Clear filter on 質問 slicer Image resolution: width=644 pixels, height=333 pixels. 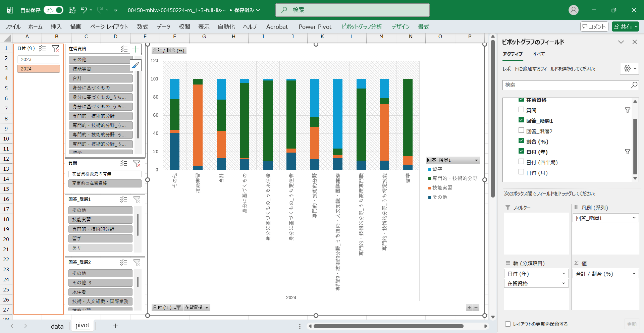[x=137, y=163]
